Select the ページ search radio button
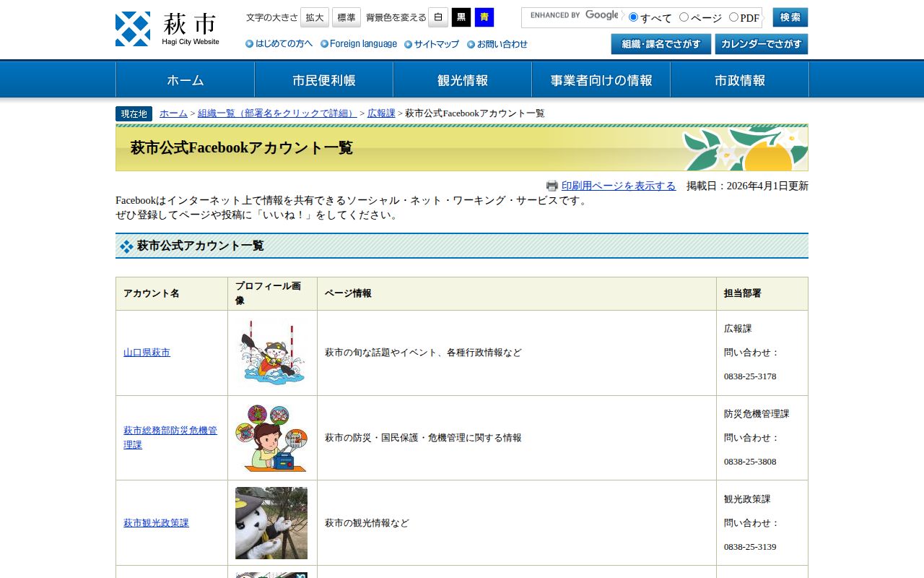Viewport: 924px width, 578px height. [684, 17]
